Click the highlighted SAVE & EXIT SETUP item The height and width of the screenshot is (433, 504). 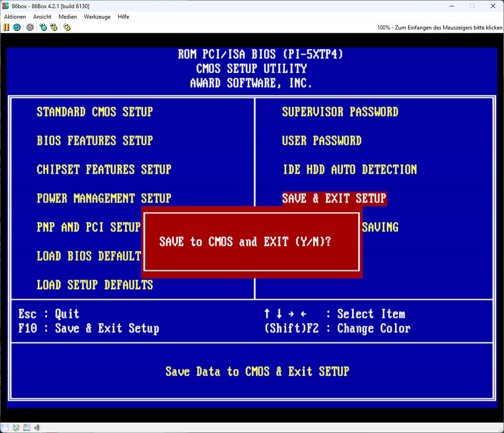click(334, 199)
